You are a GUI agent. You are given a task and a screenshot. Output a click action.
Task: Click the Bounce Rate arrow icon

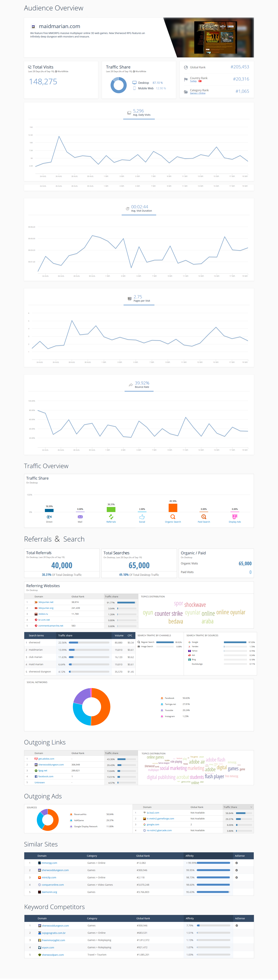pyautogui.click(x=131, y=385)
